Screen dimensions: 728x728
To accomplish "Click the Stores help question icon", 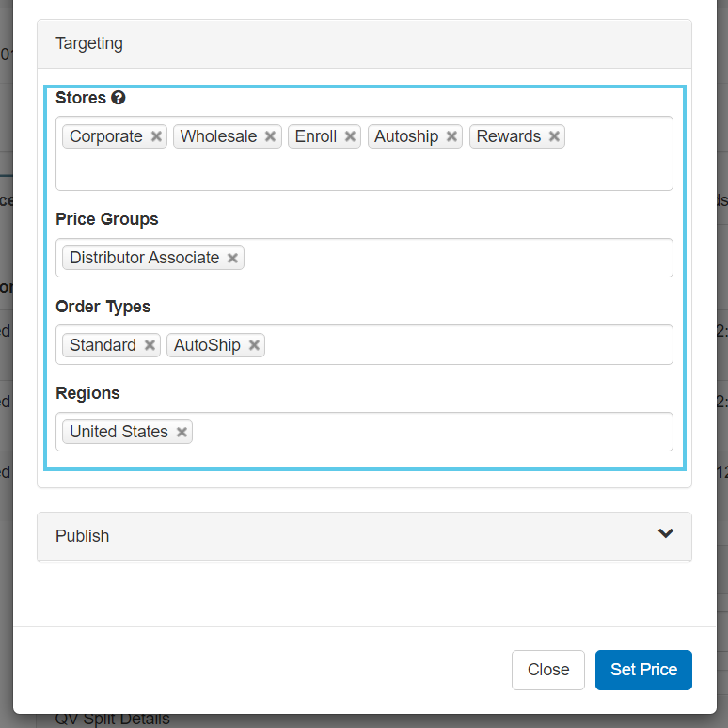I will [119, 98].
